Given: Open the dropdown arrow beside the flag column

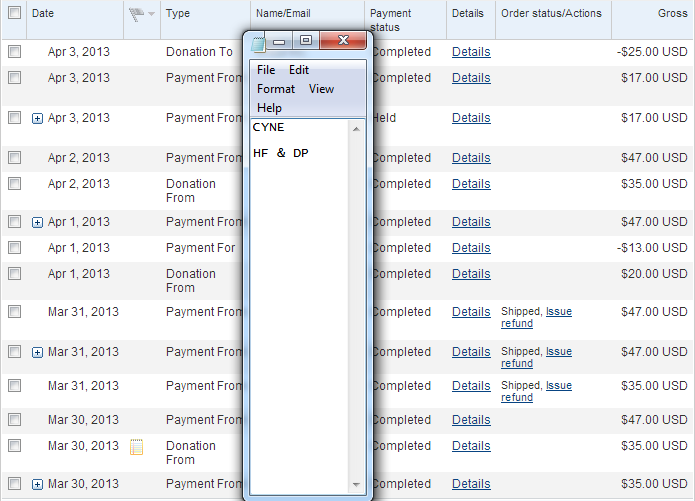Looking at the screenshot, I should [x=151, y=14].
